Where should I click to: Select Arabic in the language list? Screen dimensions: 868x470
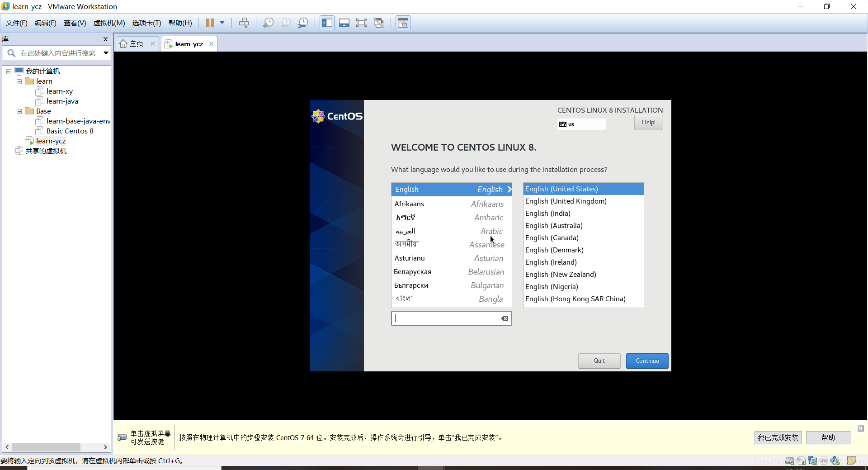click(x=451, y=231)
